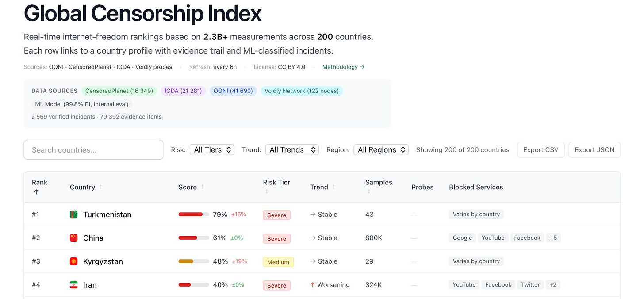Select the OONI data source tag
This screenshot has width=644, height=299.
pyautogui.click(x=233, y=91)
